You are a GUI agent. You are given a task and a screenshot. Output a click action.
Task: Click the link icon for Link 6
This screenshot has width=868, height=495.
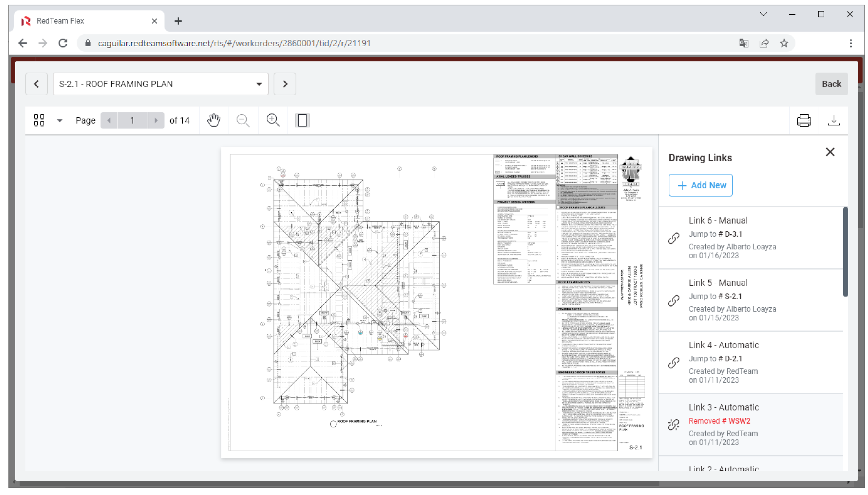(673, 238)
